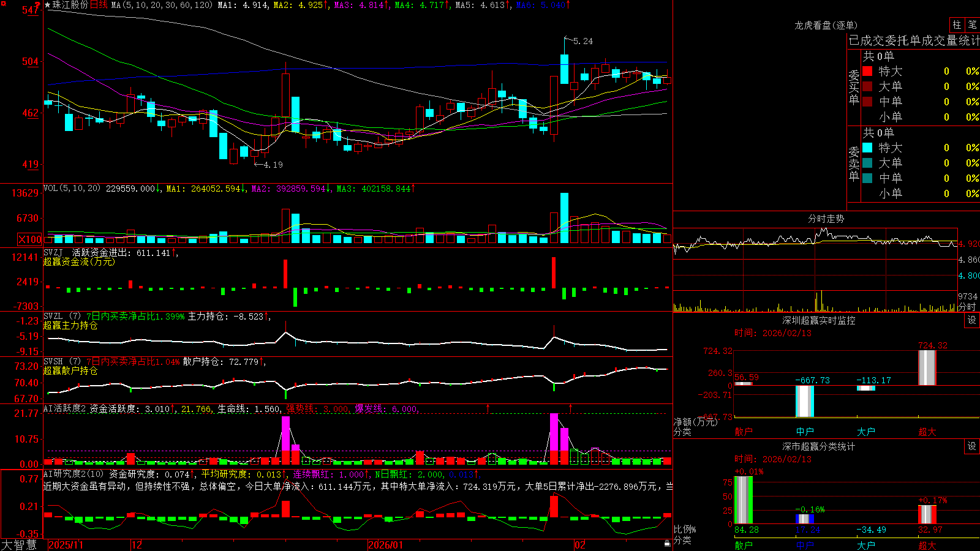Click the 中户 bar labeled -667.73
This screenshot has height=551, width=980.
point(805,401)
